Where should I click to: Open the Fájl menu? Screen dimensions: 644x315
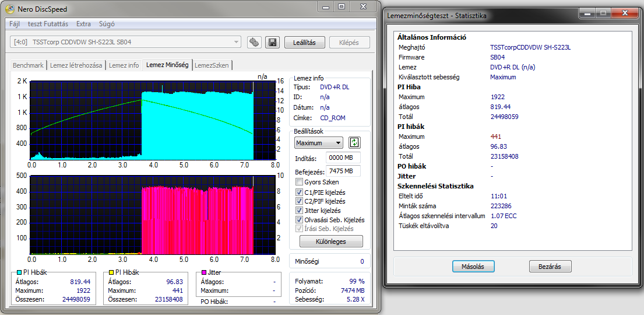15,24
